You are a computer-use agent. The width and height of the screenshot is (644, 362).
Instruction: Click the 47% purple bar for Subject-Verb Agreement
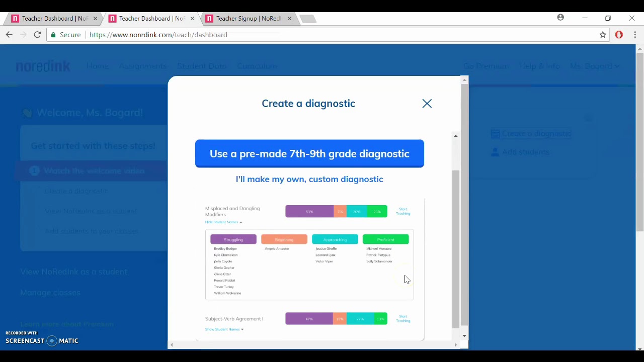(309, 319)
